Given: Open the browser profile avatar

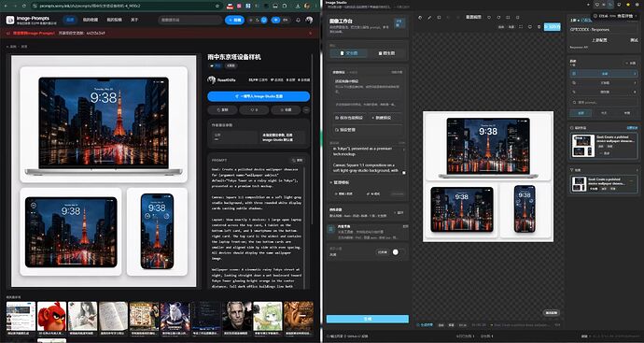Looking at the screenshot, I should pos(307,6).
